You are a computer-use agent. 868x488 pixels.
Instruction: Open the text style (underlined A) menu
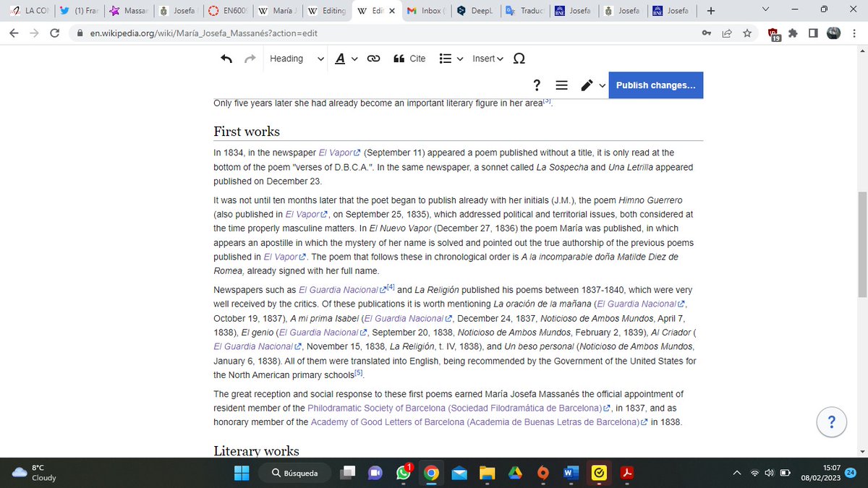346,59
